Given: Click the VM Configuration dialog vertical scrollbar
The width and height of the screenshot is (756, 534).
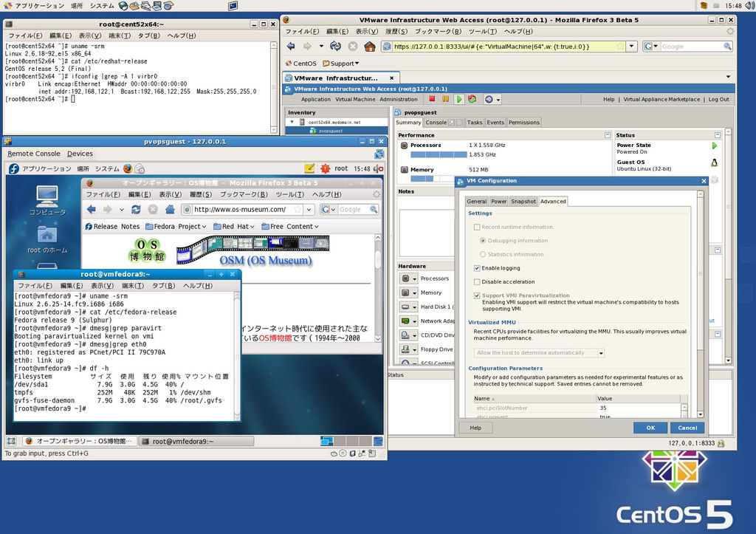Looking at the screenshot, I should (x=701, y=304).
